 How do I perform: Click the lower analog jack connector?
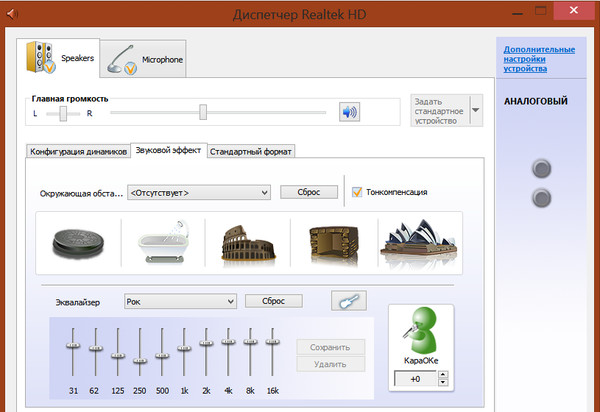(x=541, y=198)
